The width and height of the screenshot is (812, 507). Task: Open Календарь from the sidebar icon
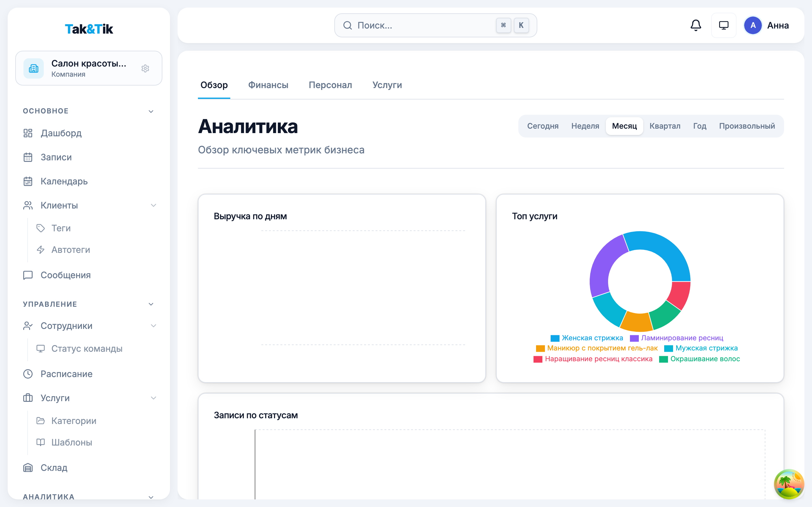pos(28,181)
